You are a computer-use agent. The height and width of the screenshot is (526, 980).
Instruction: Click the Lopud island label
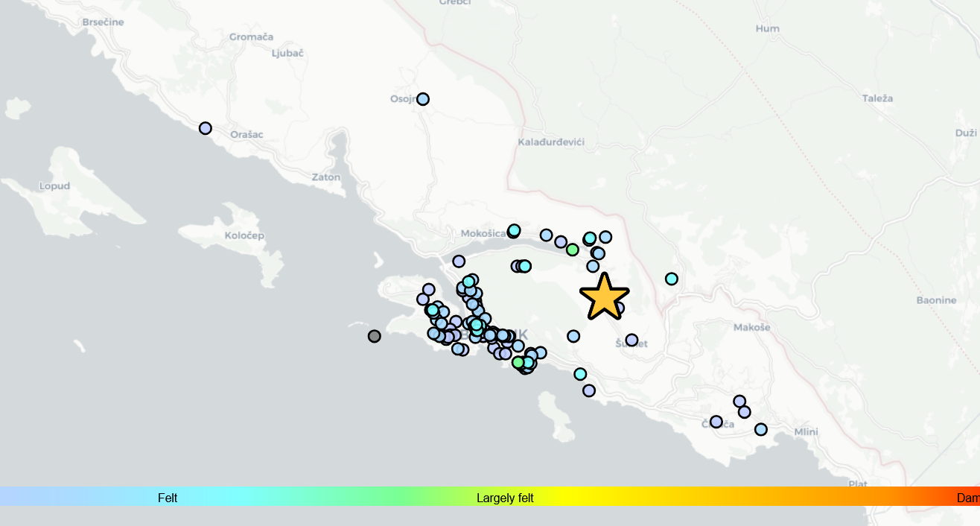coord(55,186)
